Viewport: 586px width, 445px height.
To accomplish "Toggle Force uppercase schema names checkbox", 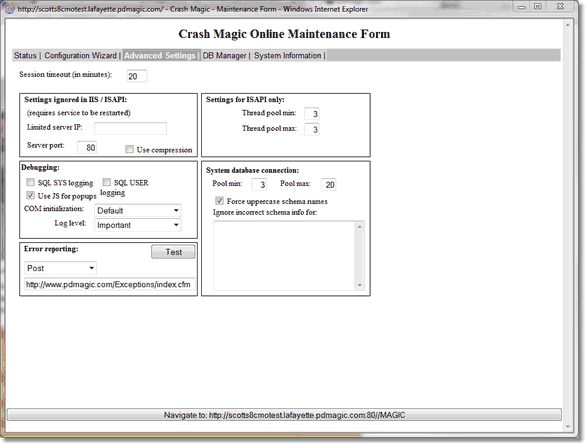I will click(x=219, y=201).
